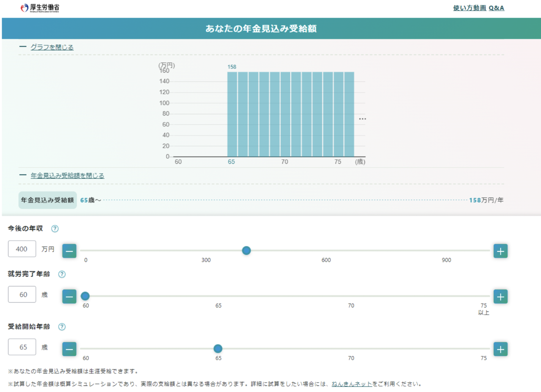541x392 pixels.
Task: Click the 受給開始年齢 slider handle
Action: 218,348
